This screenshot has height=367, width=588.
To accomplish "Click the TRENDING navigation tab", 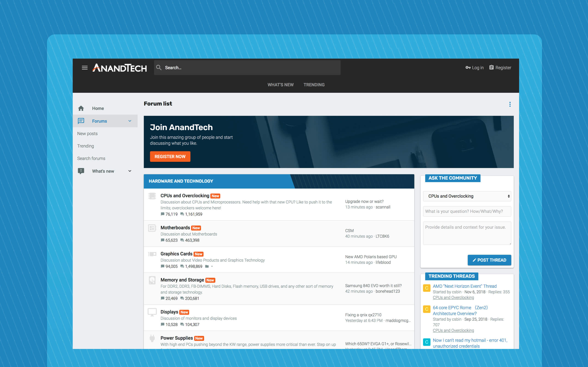I will point(314,85).
